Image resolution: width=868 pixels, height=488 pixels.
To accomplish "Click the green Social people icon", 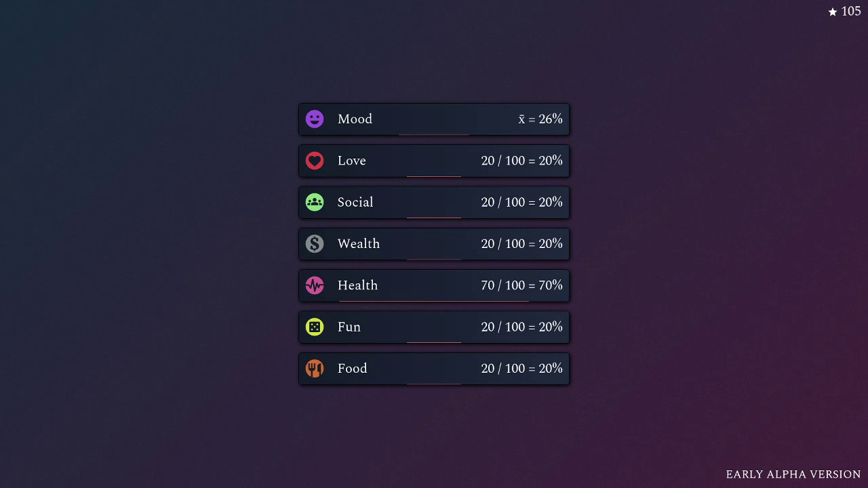I will 315,202.
